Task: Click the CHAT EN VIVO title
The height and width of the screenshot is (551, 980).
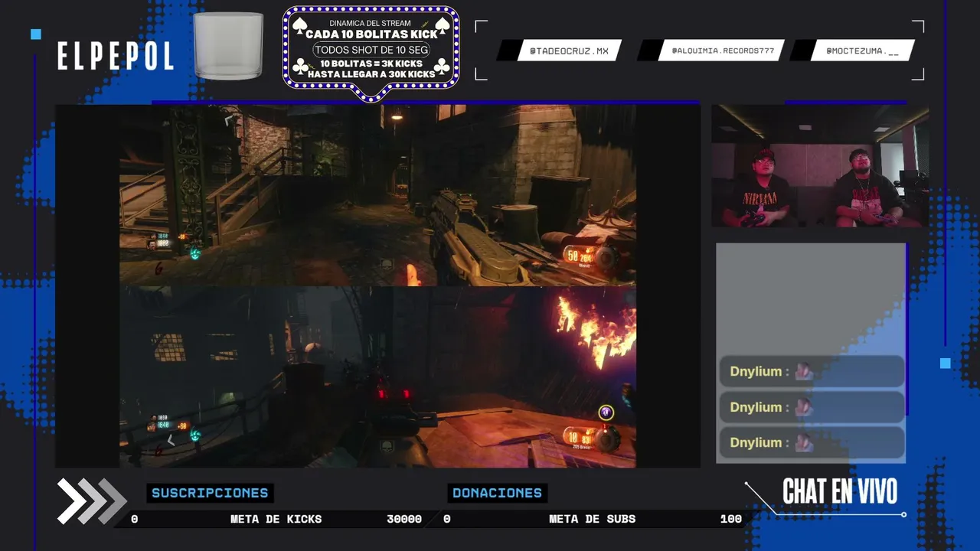Action: pyautogui.click(x=840, y=491)
